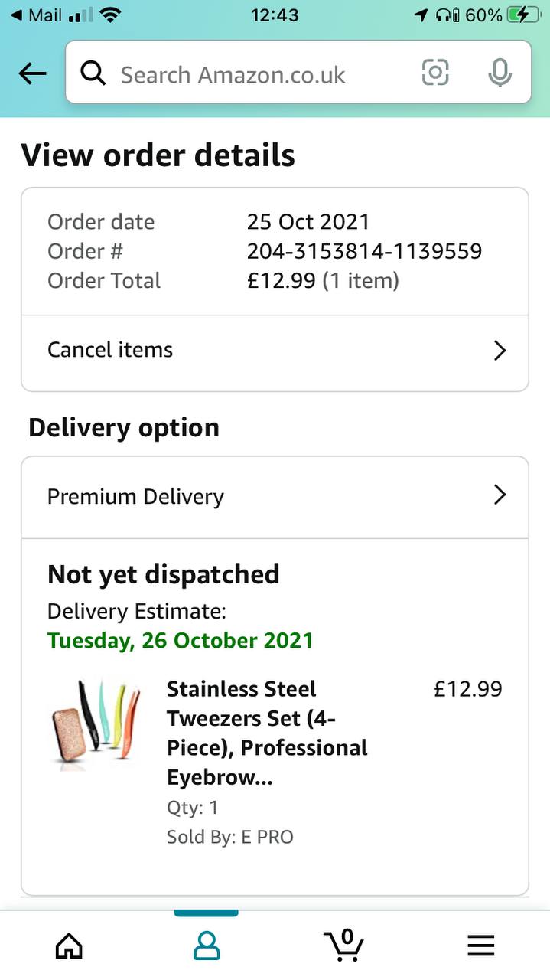Tap the Sold By E PRO seller text
The height and width of the screenshot is (980, 550).
pyautogui.click(x=229, y=837)
